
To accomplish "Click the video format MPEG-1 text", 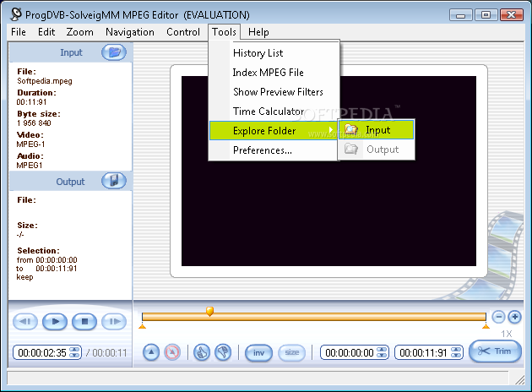I will [x=30, y=144].
